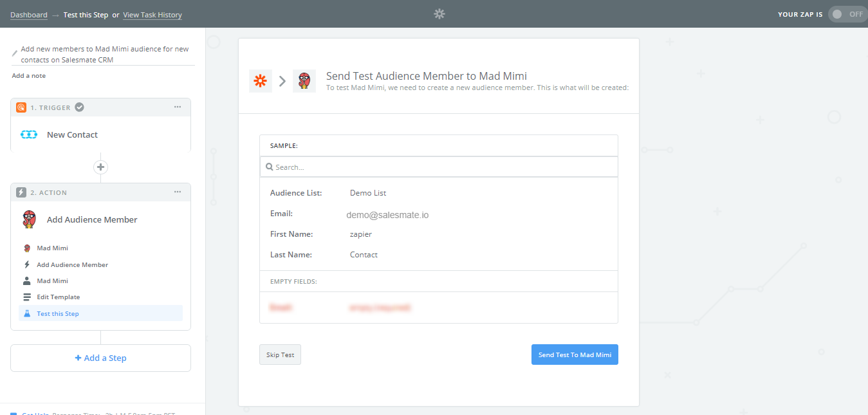
Task: Click the SAMPLE section heading
Action: pos(284,146)
